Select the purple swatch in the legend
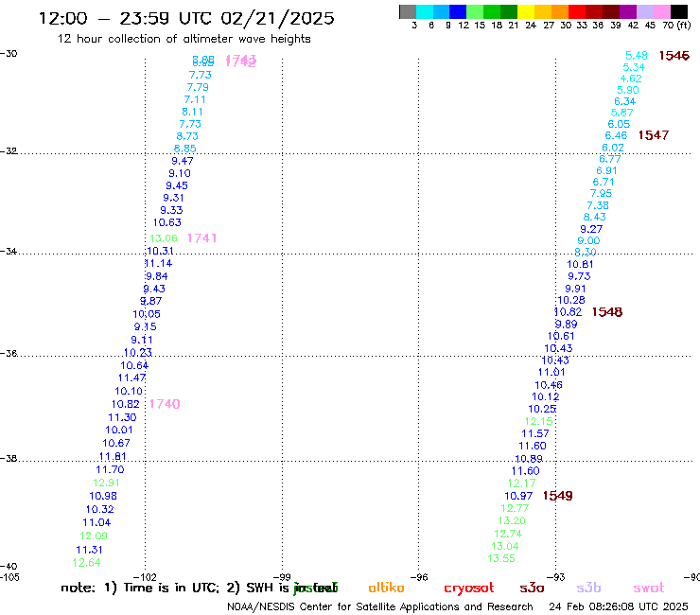The image size is (700, 615). click(628, 11)
